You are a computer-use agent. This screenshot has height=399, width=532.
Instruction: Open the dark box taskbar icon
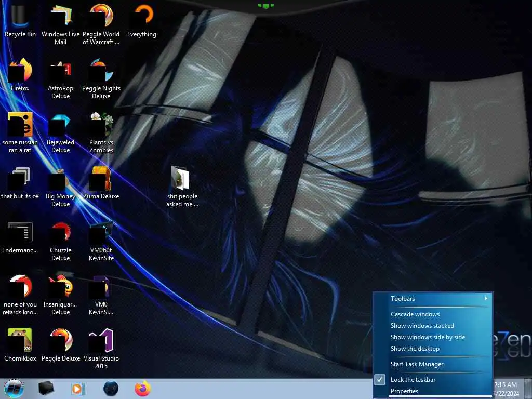click(x=46, y=389)
